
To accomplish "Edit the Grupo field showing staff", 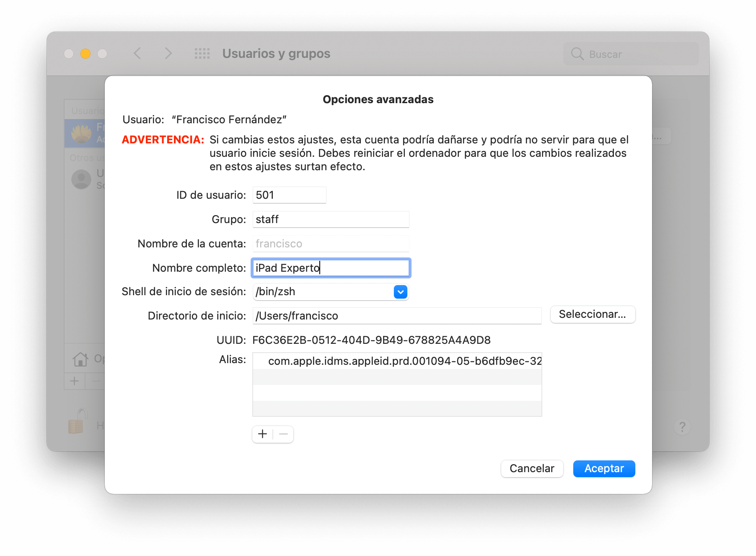I will tap(331, 219).
